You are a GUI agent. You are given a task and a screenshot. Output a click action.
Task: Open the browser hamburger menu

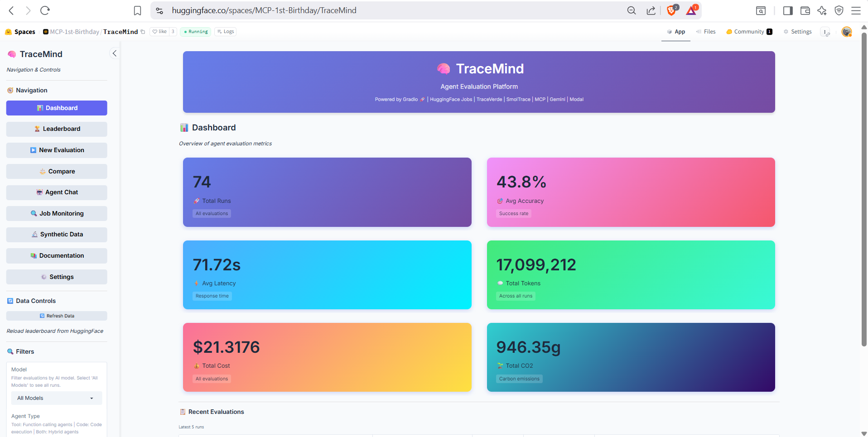point(856,10)
